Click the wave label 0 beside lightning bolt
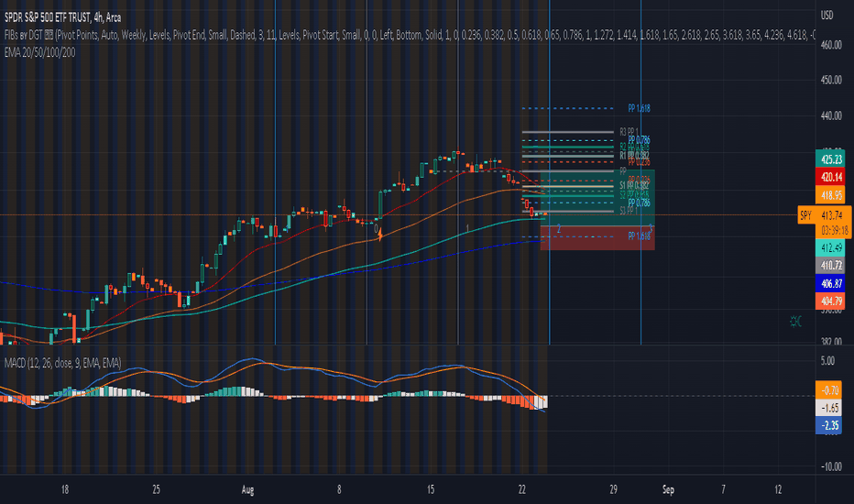 pyautogui.click(x=376, y=229)
